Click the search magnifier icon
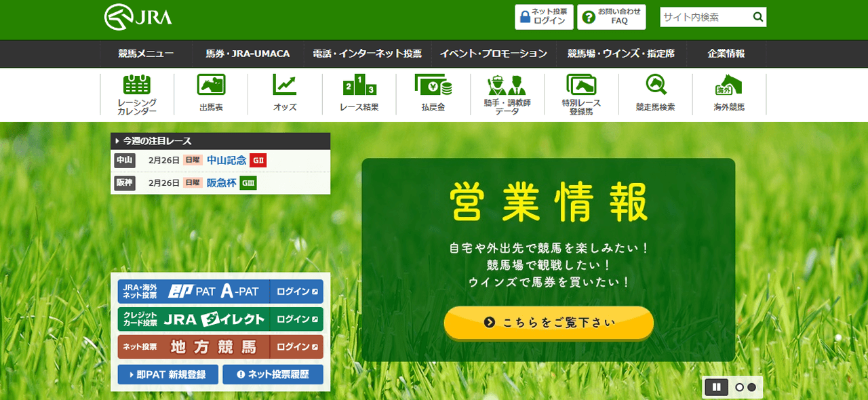Screen dimensions: 868x400 click(757, 17)
